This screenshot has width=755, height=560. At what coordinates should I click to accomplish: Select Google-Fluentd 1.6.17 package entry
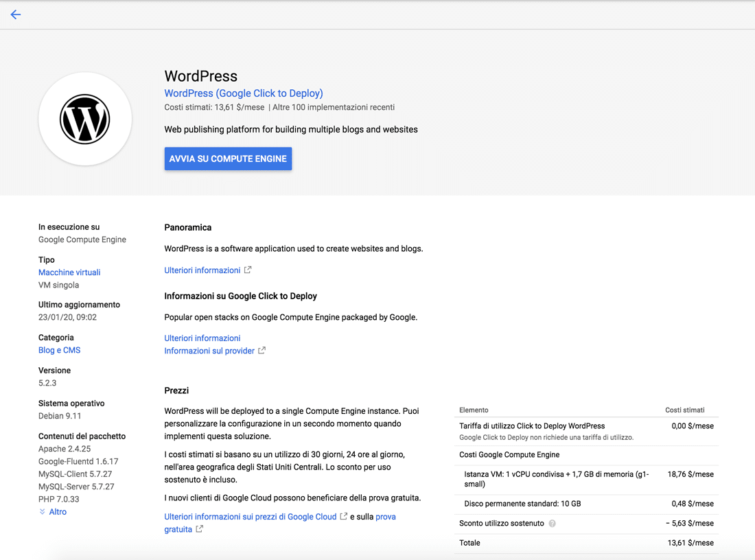78,461
